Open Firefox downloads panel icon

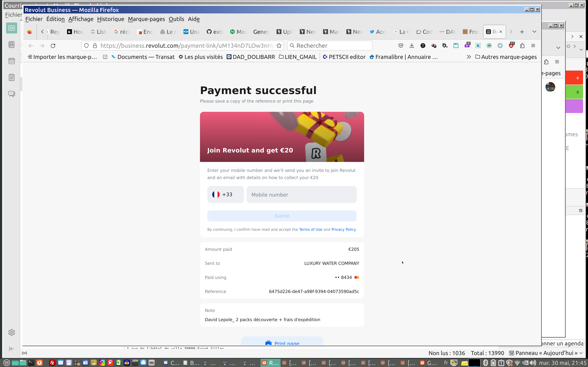[412, 46]
